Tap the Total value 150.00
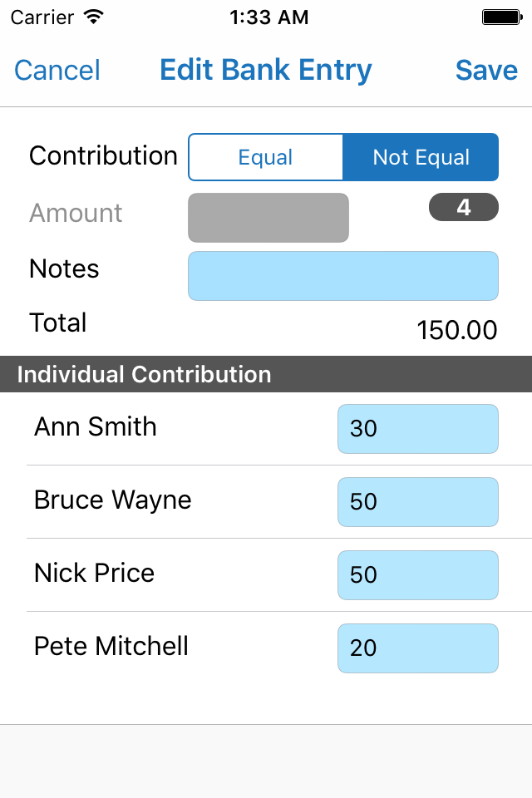This screenshot has height=798, width=532. point(456,330)
